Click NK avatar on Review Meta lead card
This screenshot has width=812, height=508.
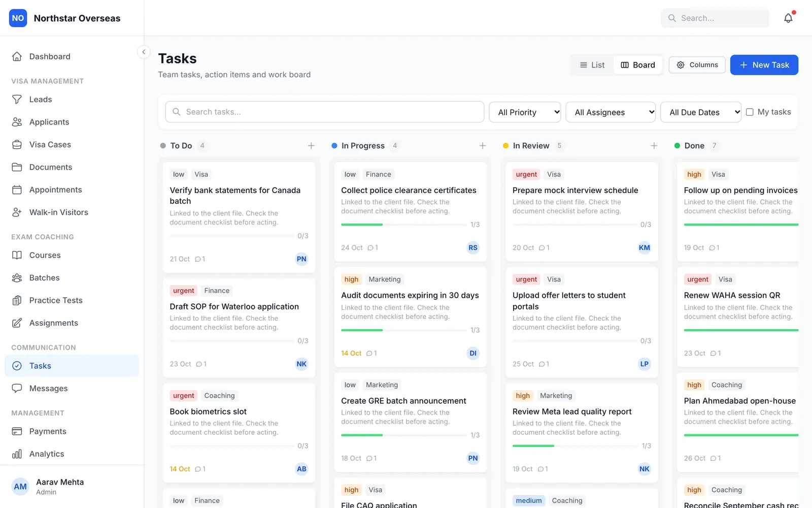[x=645, y=469]
